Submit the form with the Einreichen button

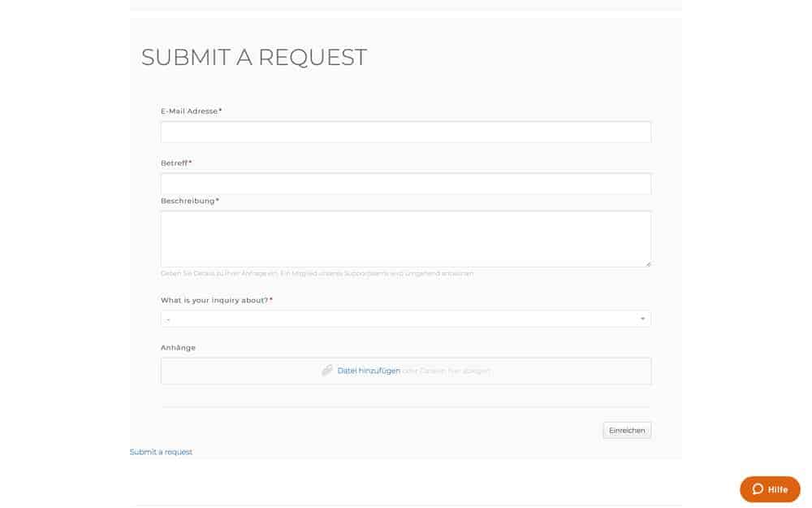click(627, 430)
